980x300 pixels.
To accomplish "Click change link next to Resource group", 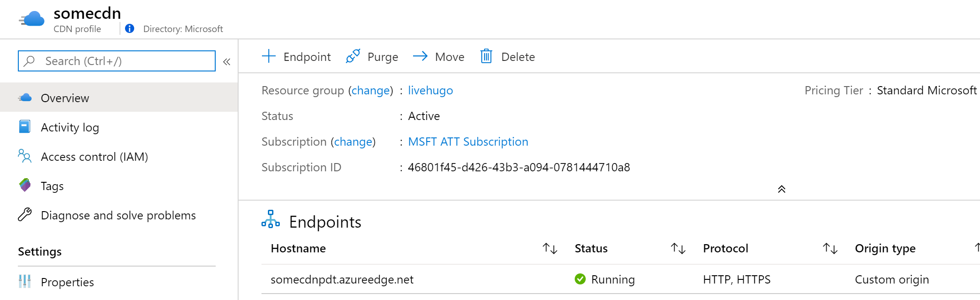I will (x=370, y=91).
